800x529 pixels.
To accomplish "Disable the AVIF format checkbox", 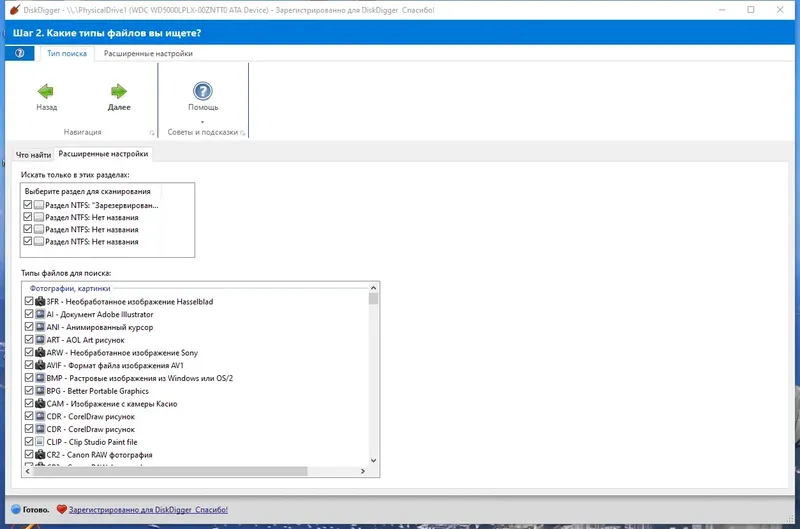I will [x=29, y=365].
